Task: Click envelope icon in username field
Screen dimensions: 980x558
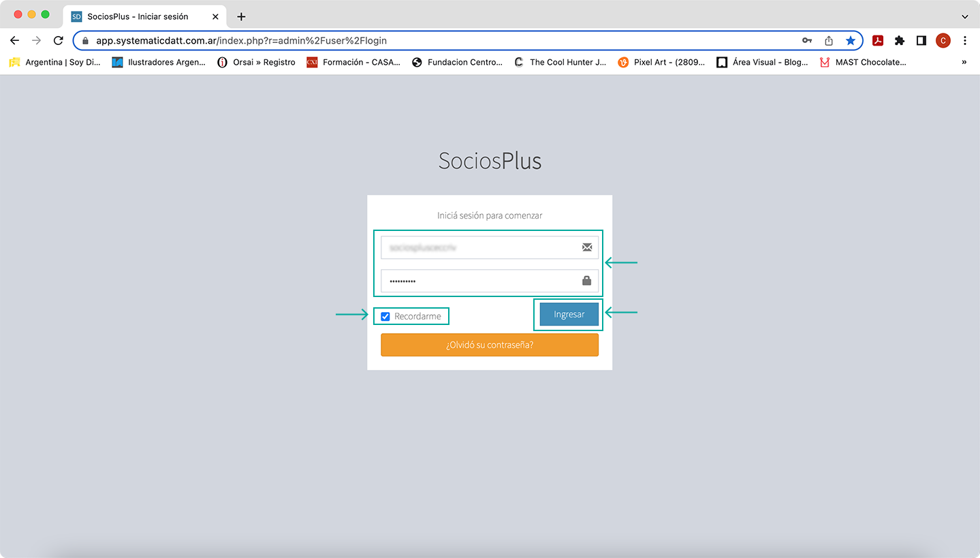Action: pos(587,248)
